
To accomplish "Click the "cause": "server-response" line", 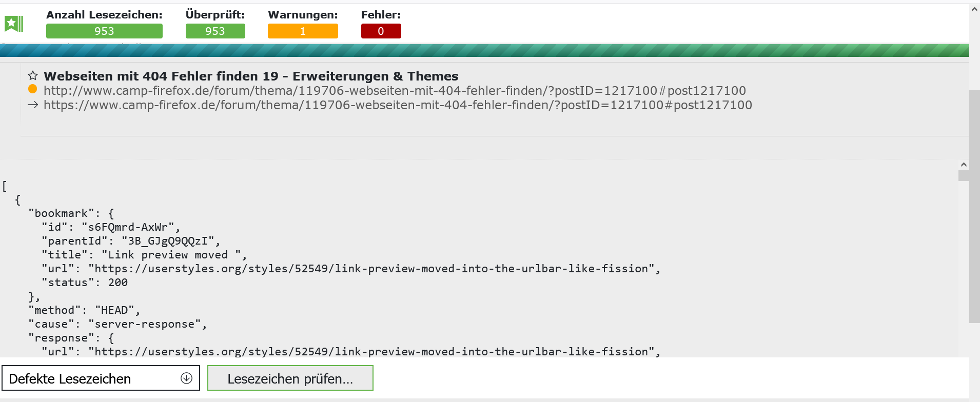I will (117, 324).
